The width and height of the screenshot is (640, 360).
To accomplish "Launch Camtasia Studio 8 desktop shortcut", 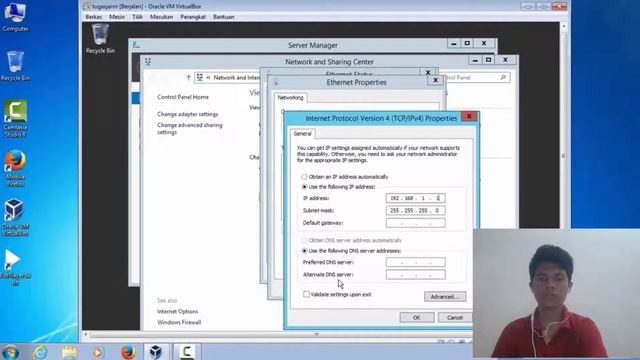I will [x=15, y=118].
